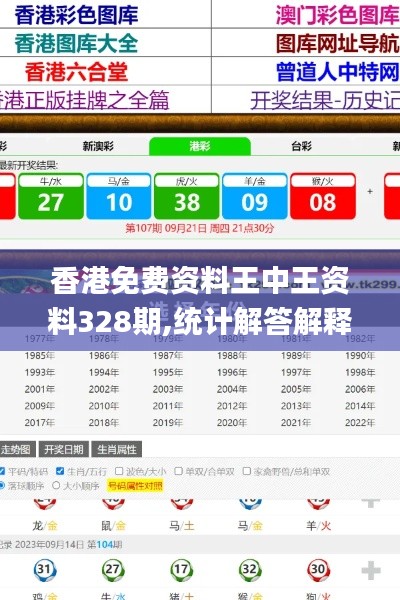The width and height of the screenshot is (400, 600).
Task: Switch to the 台彩 tab
Action: (x=302, y=146)
